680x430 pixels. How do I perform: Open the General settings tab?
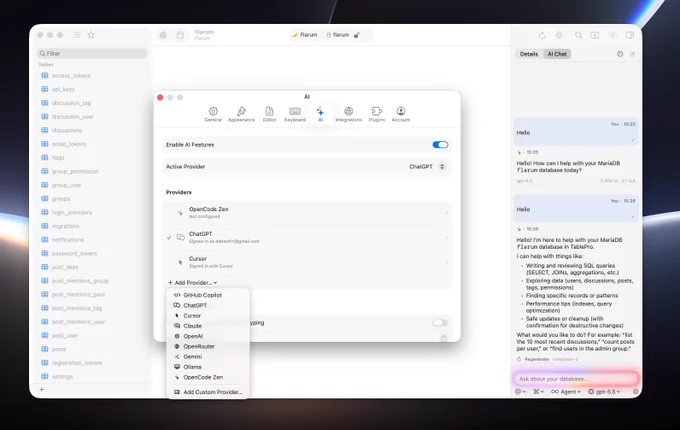(x=213, y=114)
